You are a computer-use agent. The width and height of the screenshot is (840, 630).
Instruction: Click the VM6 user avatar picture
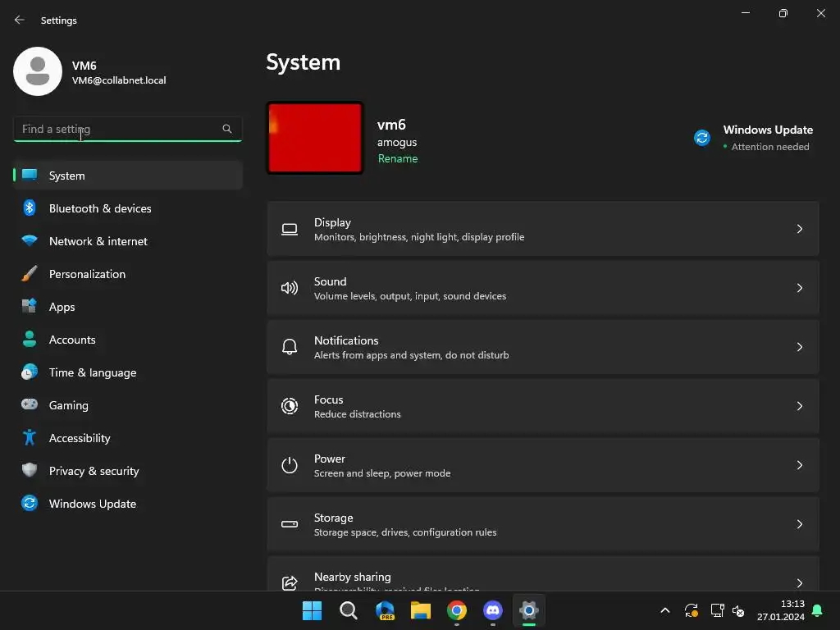[38, 71]
